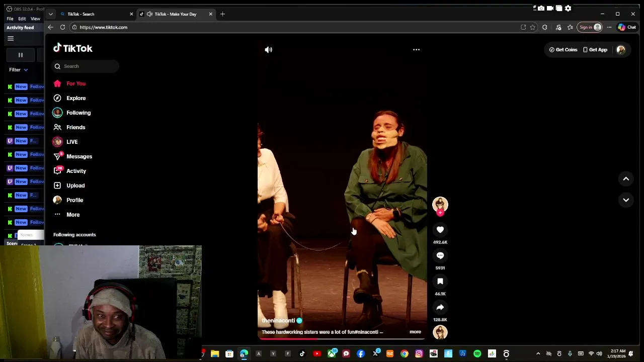Viewport: 644px width, 362px height.
Task: Open Profile from the sidebar
Action: point(68,200)
